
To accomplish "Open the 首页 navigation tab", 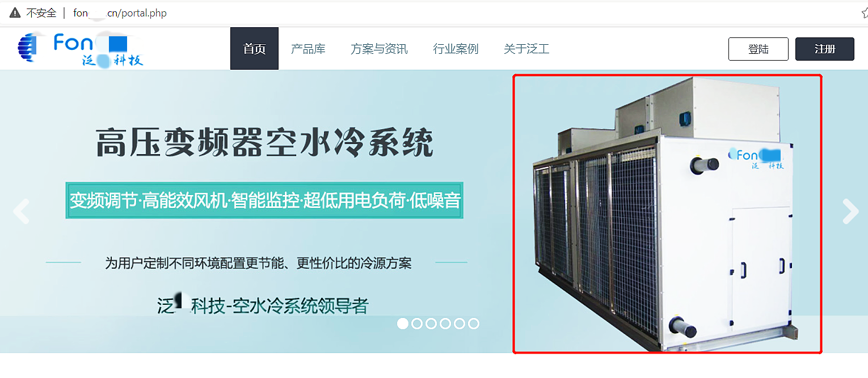I will click(254, 49).
